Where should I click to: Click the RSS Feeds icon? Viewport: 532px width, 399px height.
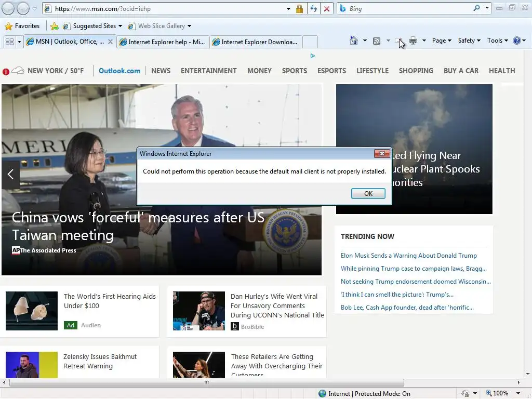pyautogui.click(x=376, y=41)
